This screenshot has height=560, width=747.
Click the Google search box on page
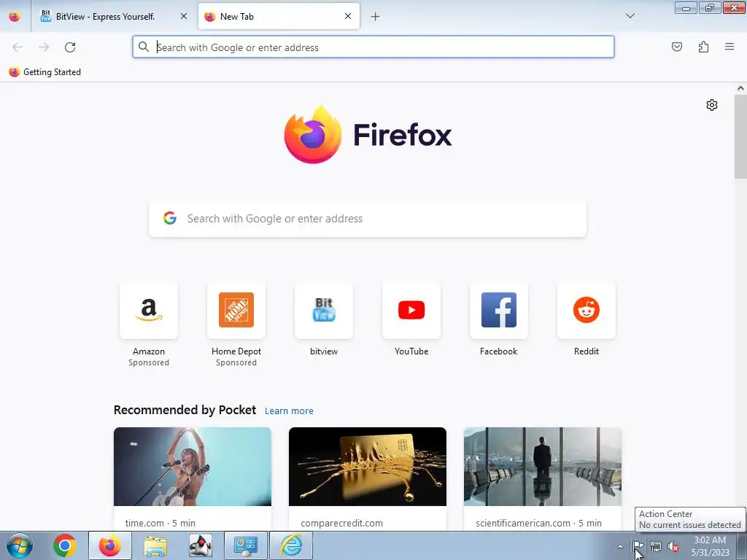point(368,219)
